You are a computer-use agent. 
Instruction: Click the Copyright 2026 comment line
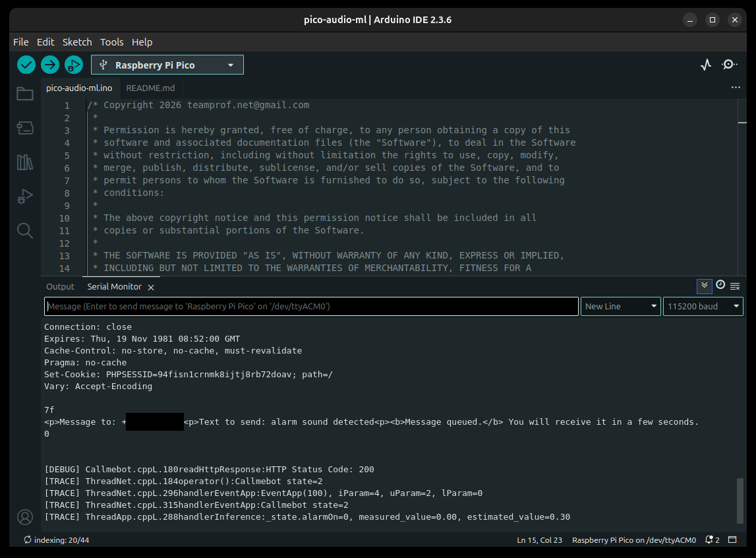pos(198,105)
